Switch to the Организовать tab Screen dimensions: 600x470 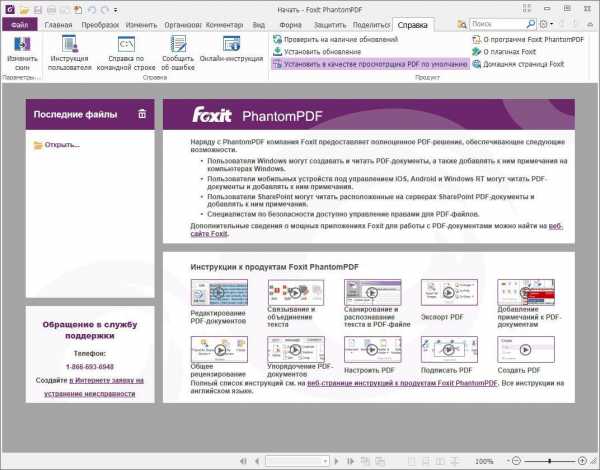(x=183, y=25)
